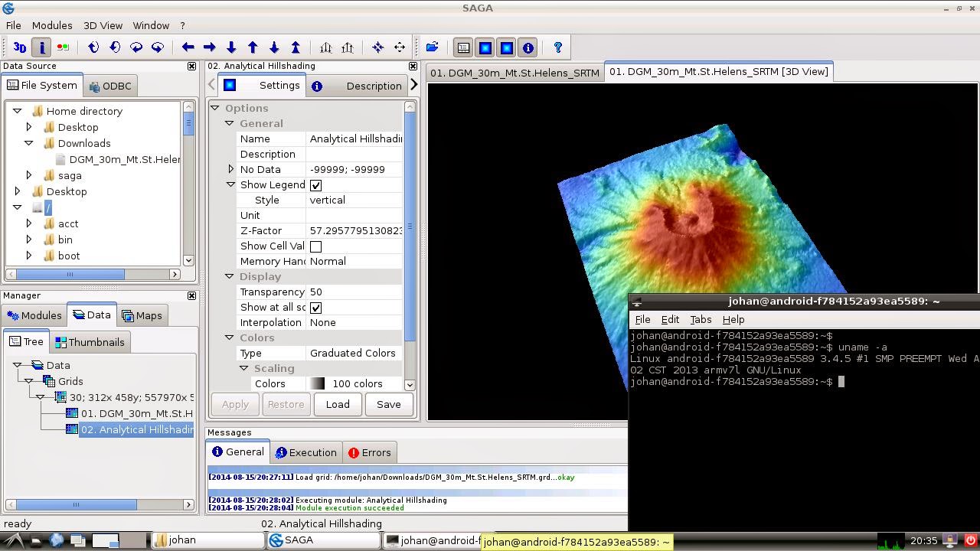The width and height of the screenshot is (980, 551).
Task: Click the open folder load icon
Action: [x=433, y=47]
